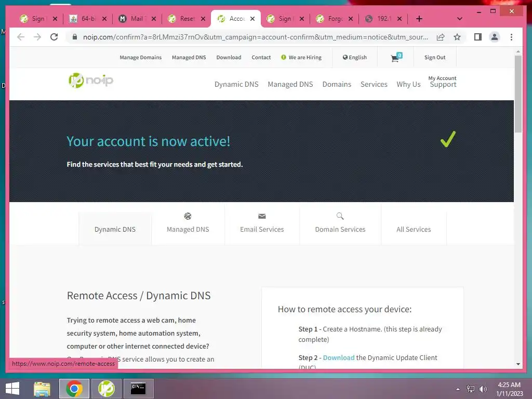Open the browser side panel
Screen dimensions: 532x399
point(478,37)
